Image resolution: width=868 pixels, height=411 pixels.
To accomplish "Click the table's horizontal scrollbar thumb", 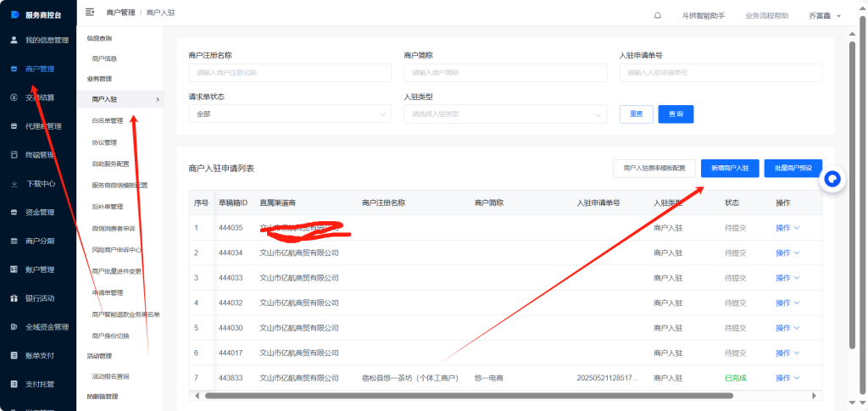I will pos(469,396).
